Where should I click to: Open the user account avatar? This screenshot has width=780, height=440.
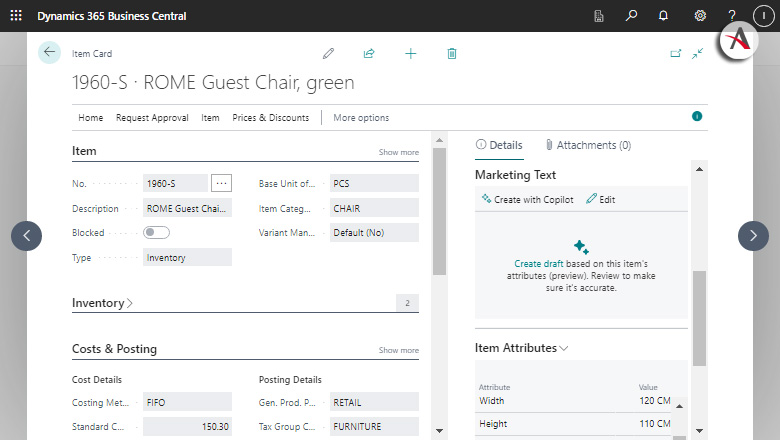[764, 16]
